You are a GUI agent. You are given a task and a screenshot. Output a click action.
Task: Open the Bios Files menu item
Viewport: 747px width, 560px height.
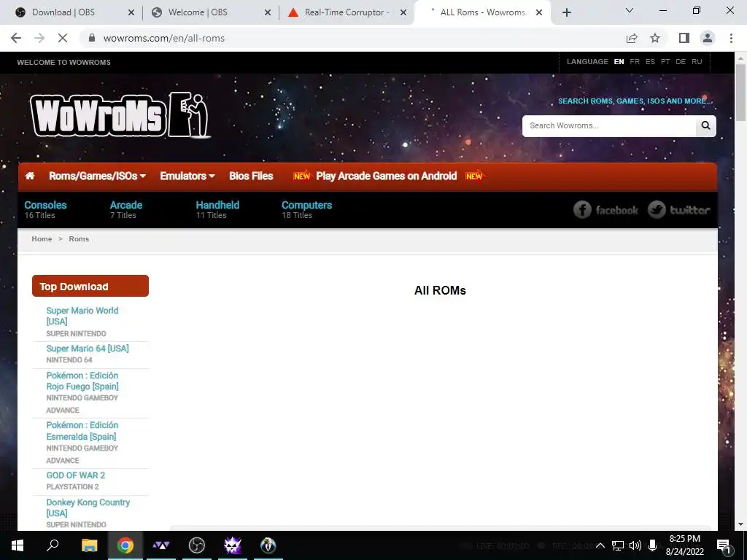pyautogui.click(x=251, y=176)
